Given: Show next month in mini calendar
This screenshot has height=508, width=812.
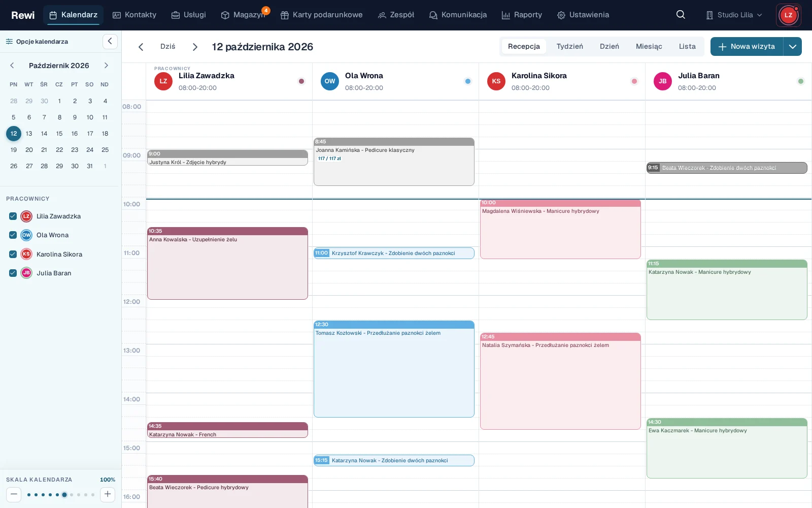Looking at the screenshot, I should click(106, 66).
